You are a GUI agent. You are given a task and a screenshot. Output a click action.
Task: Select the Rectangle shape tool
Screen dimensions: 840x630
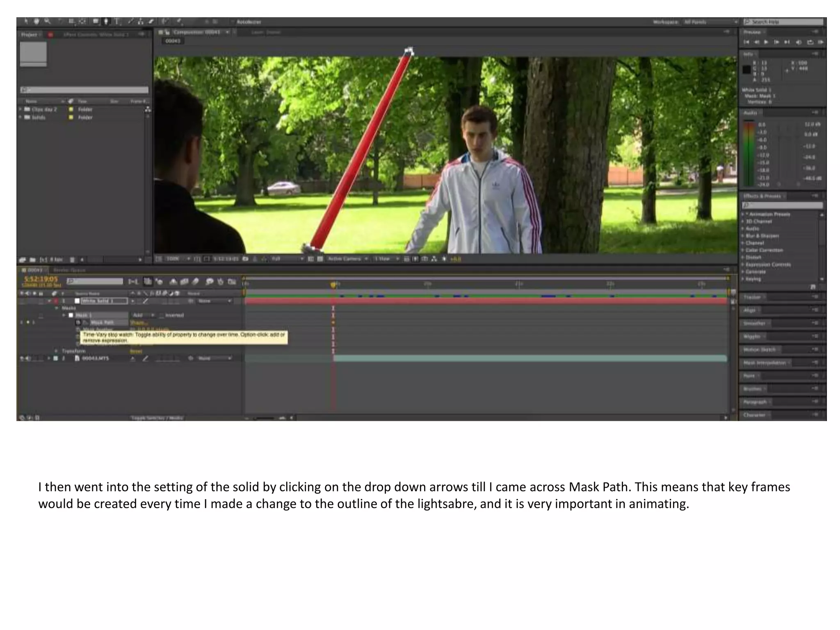pyautogui.click(x=96, y=21)
